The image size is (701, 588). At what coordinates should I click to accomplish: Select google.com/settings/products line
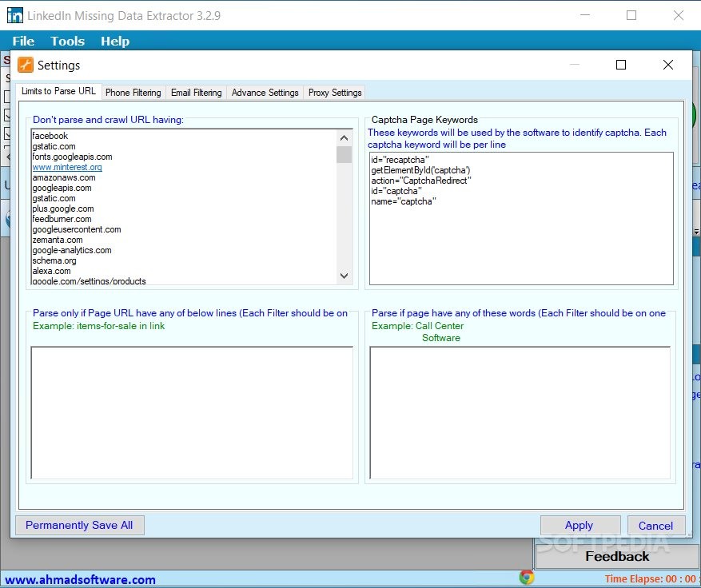pos(89,280)
